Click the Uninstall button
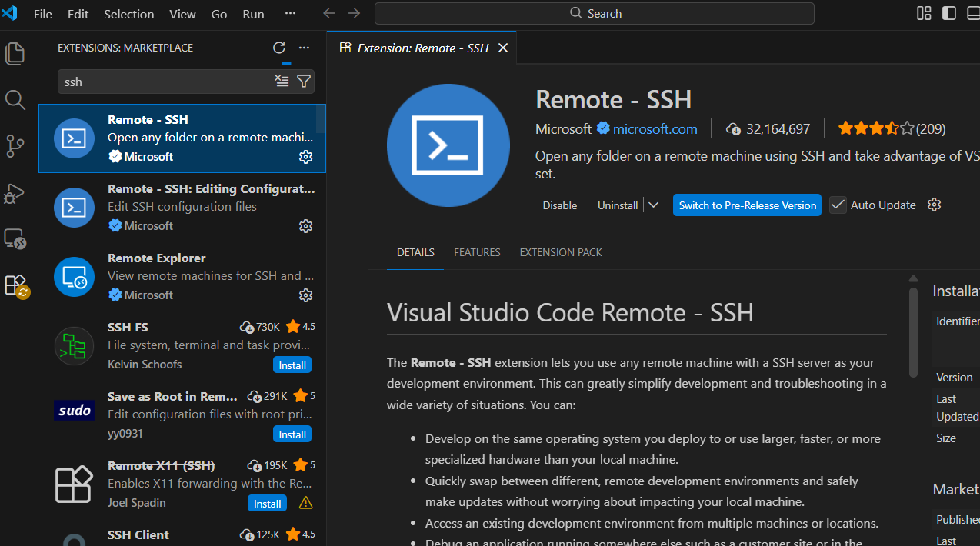Screen dimensions: 980x546 [618, 205]
